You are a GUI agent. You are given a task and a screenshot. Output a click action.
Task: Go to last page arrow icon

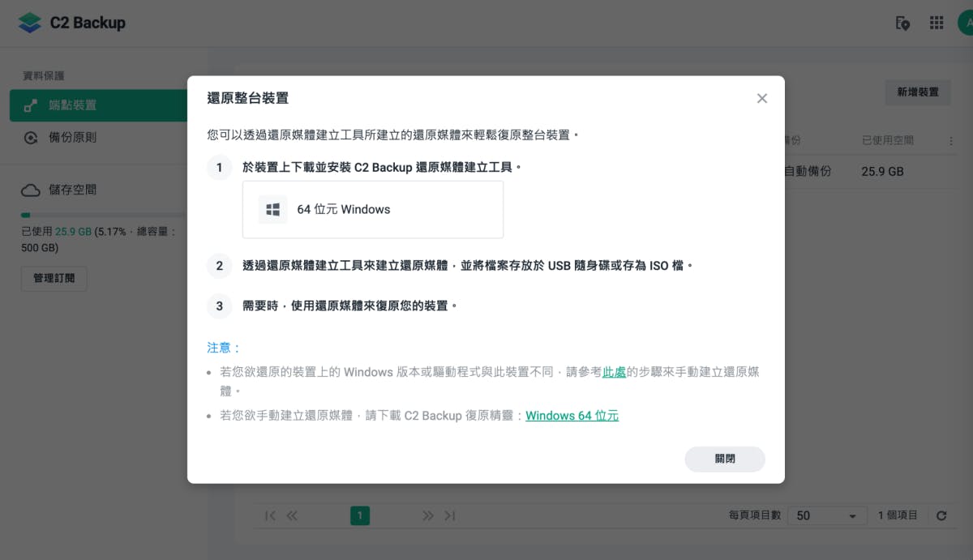[450, 515]
